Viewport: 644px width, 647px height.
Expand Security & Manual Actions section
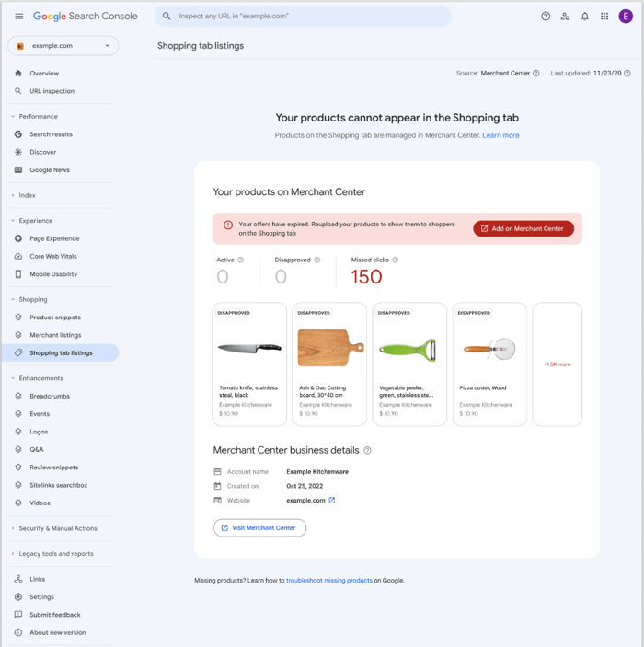13,528
